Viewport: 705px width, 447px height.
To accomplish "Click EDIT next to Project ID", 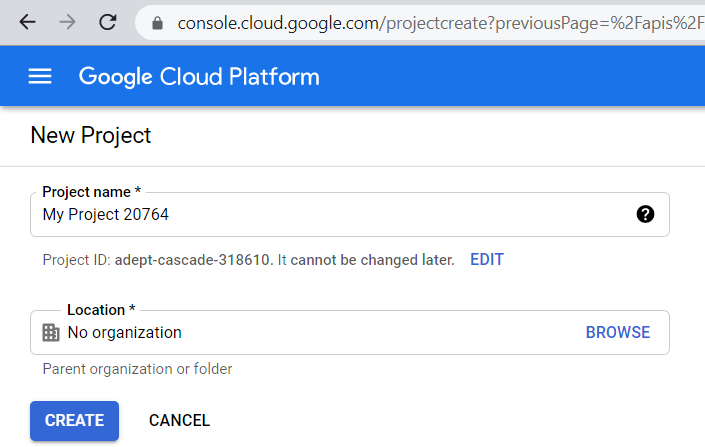I will click(487, 260).
